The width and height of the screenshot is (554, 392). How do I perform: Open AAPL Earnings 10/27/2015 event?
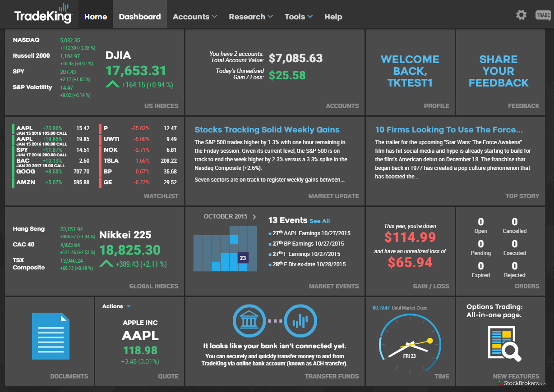click(x=309, y=233)
